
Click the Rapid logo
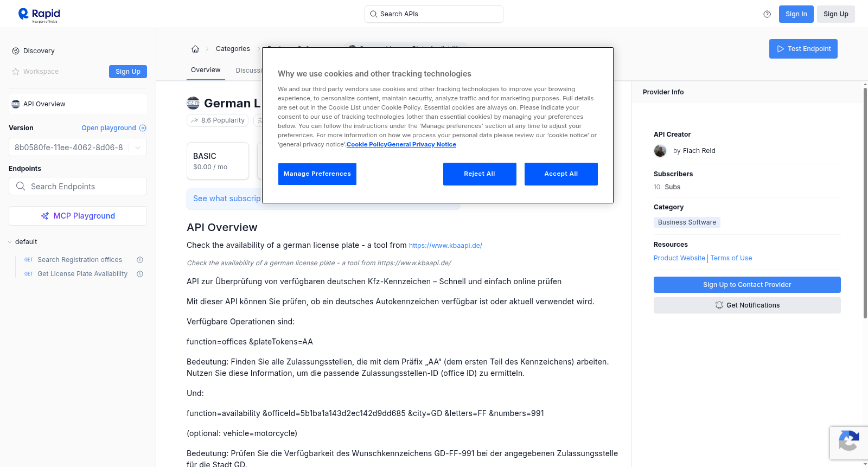[39, 15]
